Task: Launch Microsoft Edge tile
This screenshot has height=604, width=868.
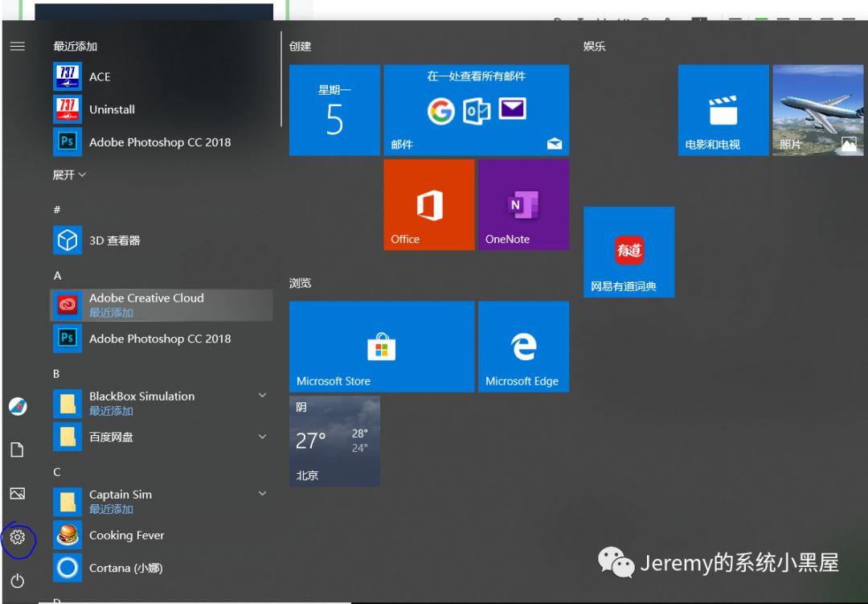Action: pos(524,347)
